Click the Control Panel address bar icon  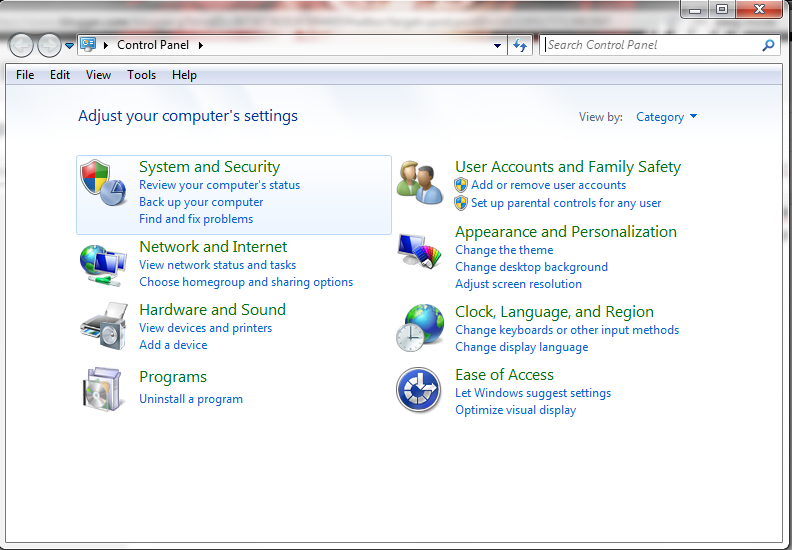88,44
